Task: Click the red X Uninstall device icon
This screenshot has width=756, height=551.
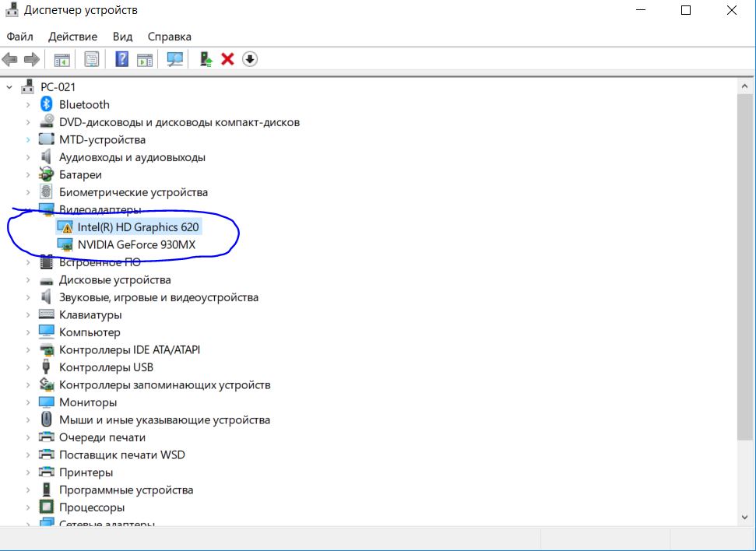Action: (x=227, y=59)
